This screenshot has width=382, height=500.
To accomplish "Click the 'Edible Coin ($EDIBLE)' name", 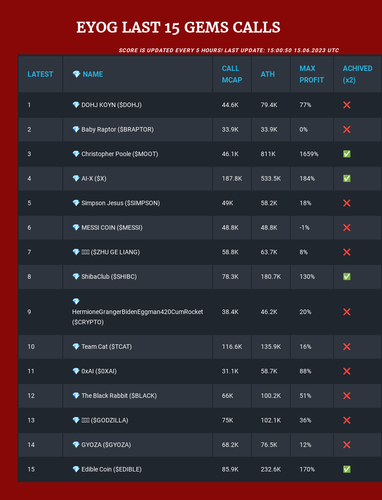I will click(112, 469).
